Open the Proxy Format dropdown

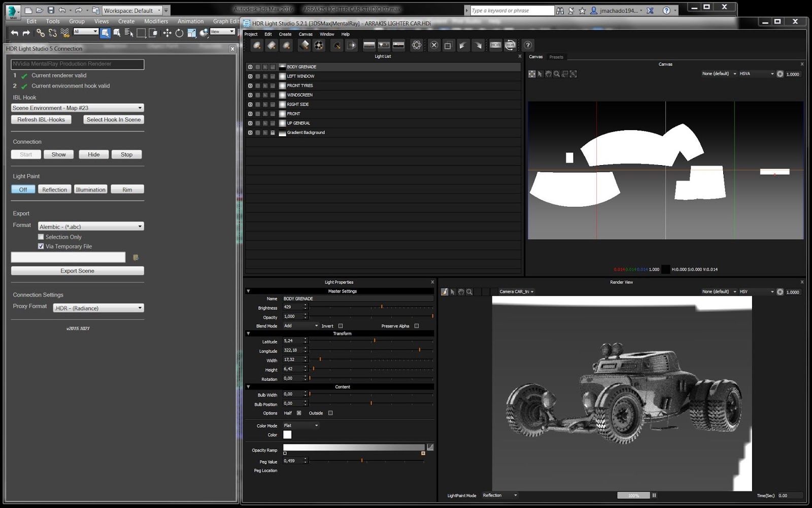coord(98,308)
